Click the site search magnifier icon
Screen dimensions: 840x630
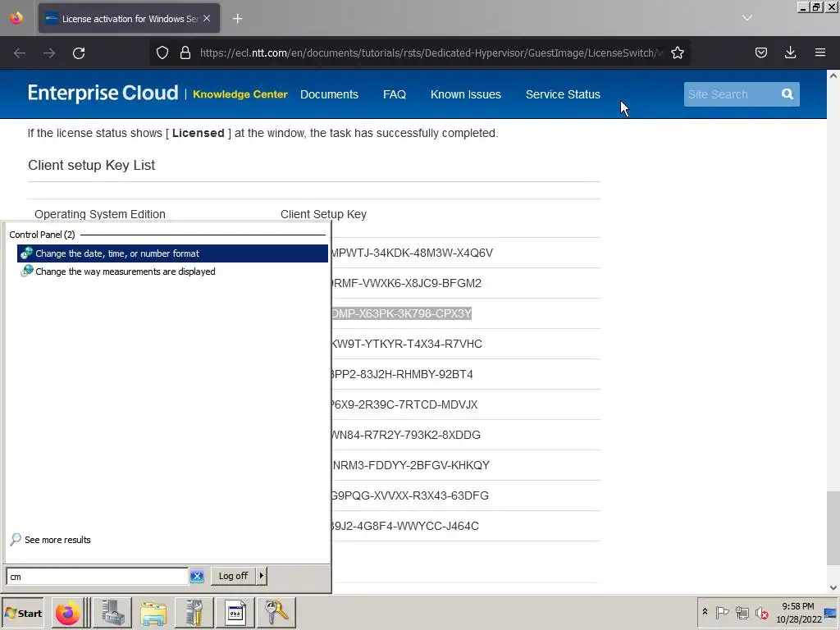coord(787,94)
